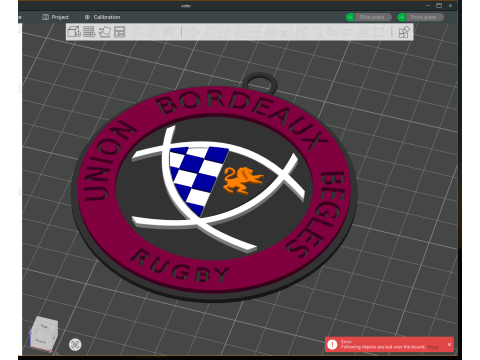
Task: Minimize the application window
Action: click(428, 6)
